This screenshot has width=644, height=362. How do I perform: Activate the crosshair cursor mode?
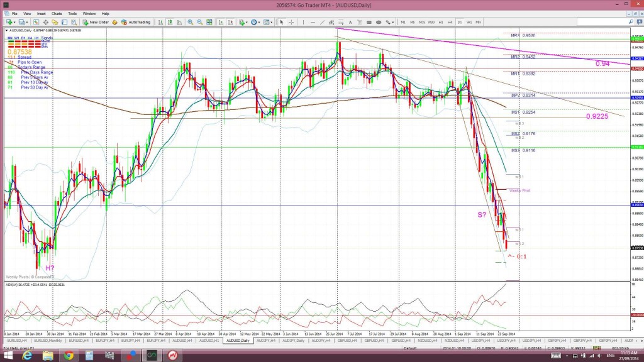(x=291, y=22)
